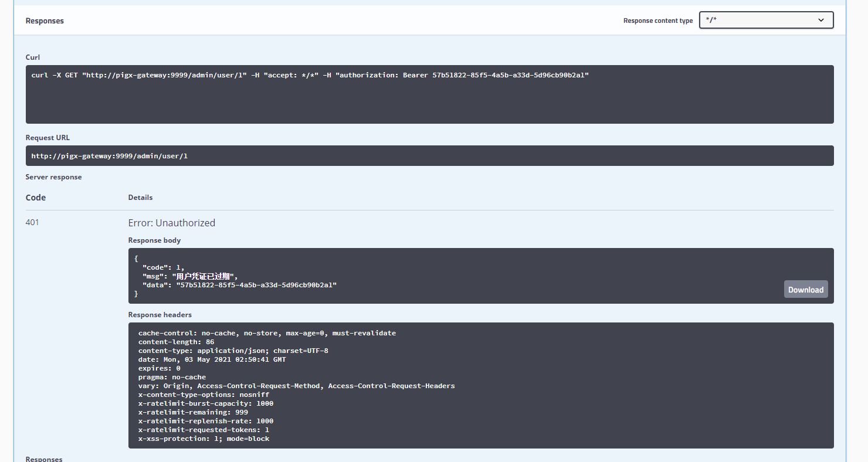Click the date header line
868x462 pixels.
tap(212, 359)
